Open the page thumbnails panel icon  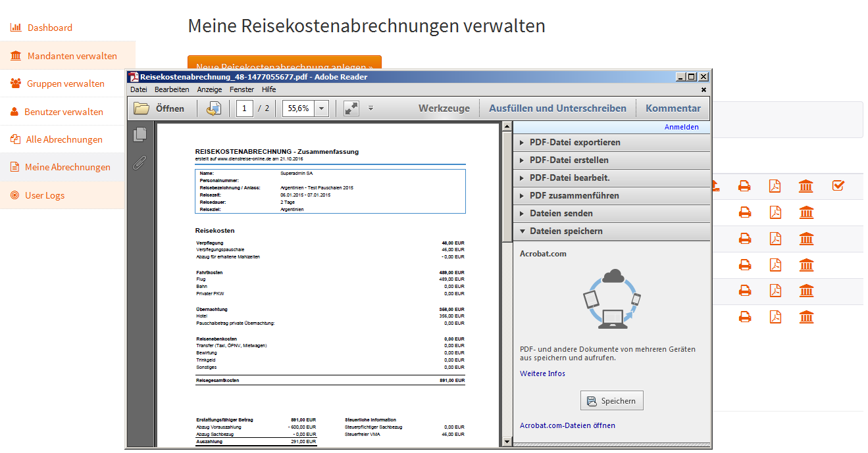(x=140, y=135)
